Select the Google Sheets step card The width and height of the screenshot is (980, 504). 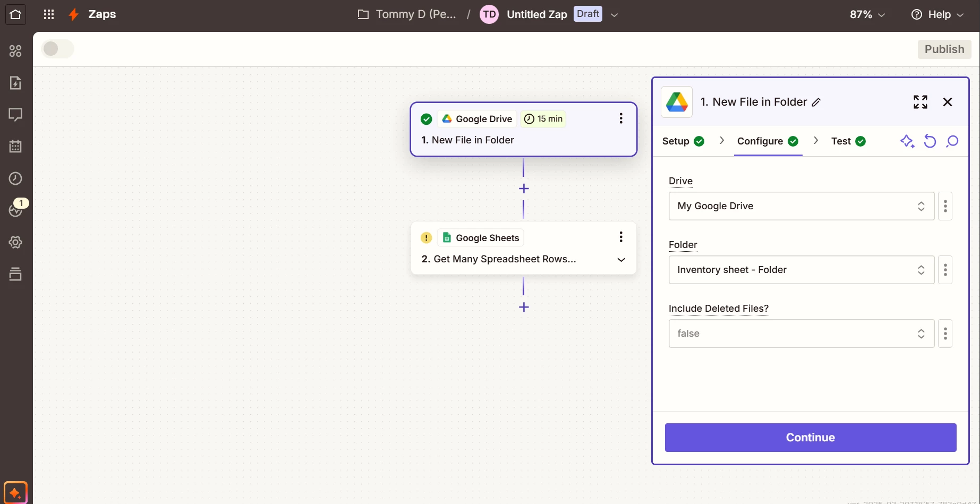coord(524,248)
